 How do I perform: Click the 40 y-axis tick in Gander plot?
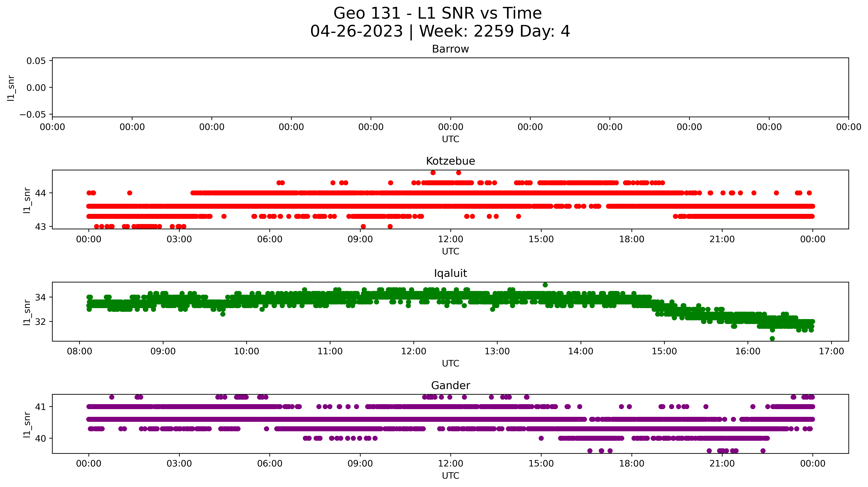40,439
